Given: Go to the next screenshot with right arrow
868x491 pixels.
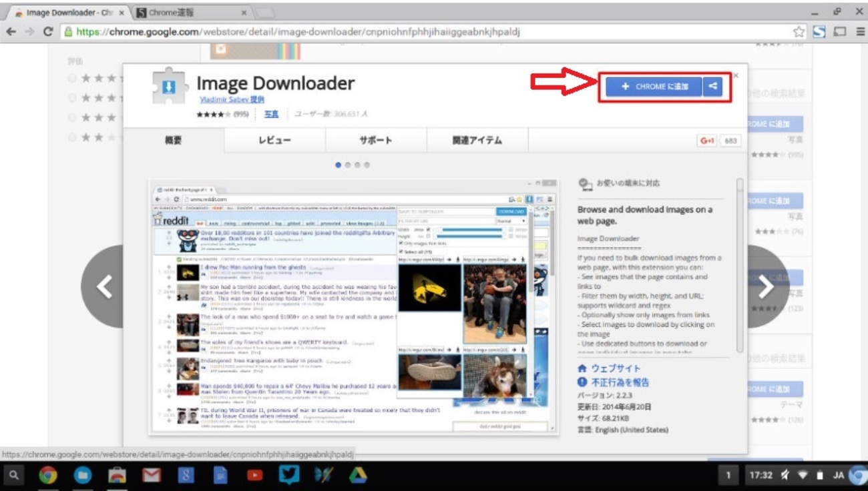Looking at the screenshot, I should (x=766, y=287).
